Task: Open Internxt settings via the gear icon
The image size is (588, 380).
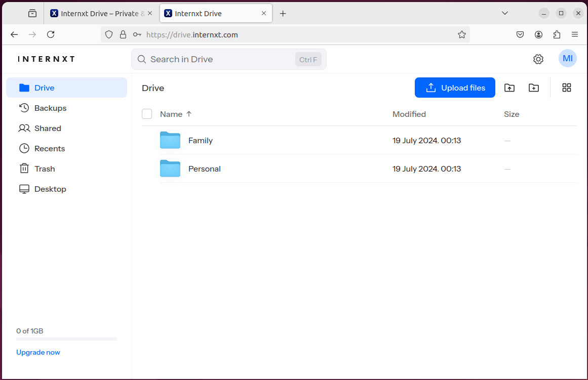Action: tap(538, 59)
